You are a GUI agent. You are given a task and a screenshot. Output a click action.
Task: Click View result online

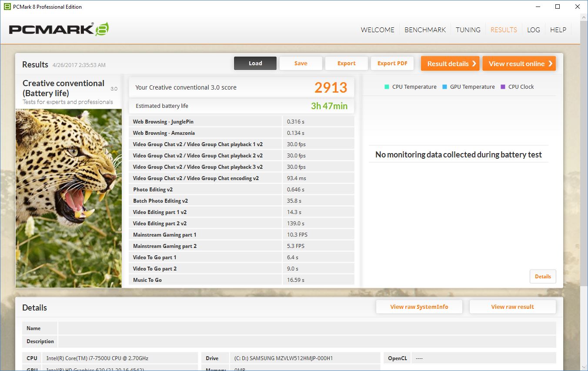519,64
